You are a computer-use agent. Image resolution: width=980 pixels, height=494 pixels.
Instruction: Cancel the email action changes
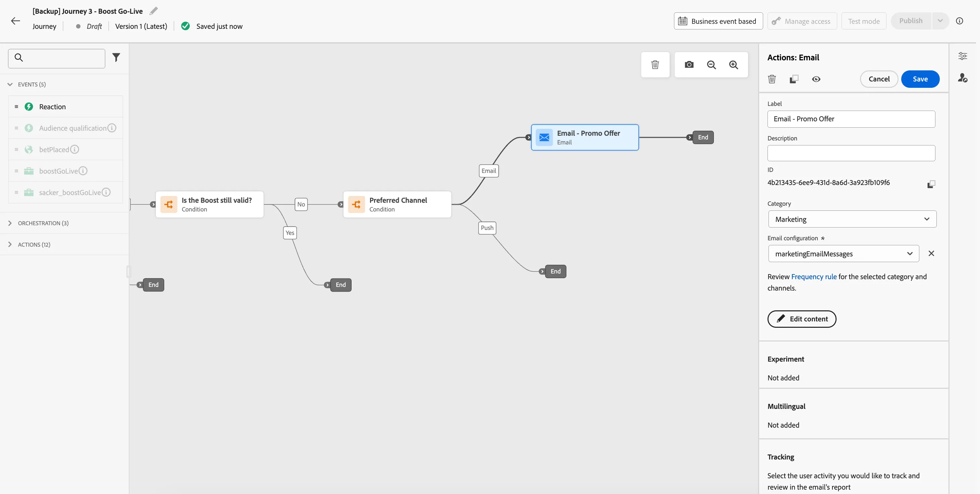879,79
